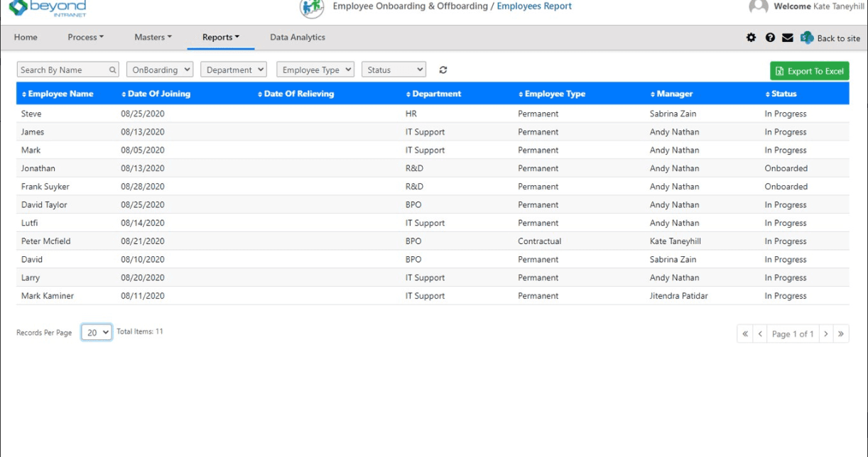The image size is (868, 457).
Task: Refresh the employees report list
Action: click(x=443, y=70)
